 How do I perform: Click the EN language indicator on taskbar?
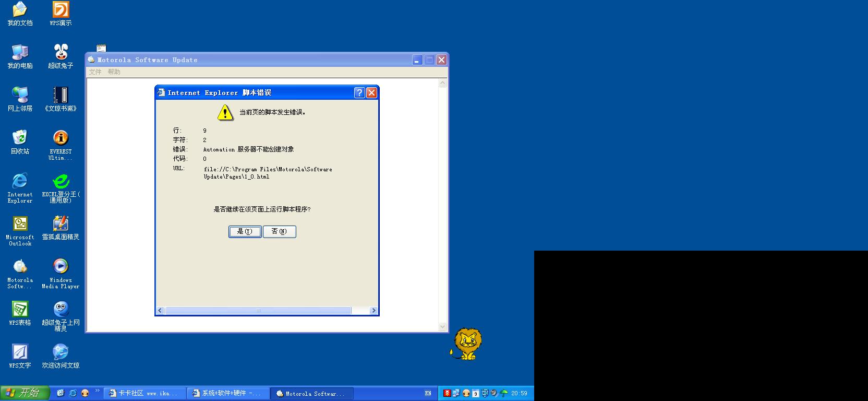428,393
